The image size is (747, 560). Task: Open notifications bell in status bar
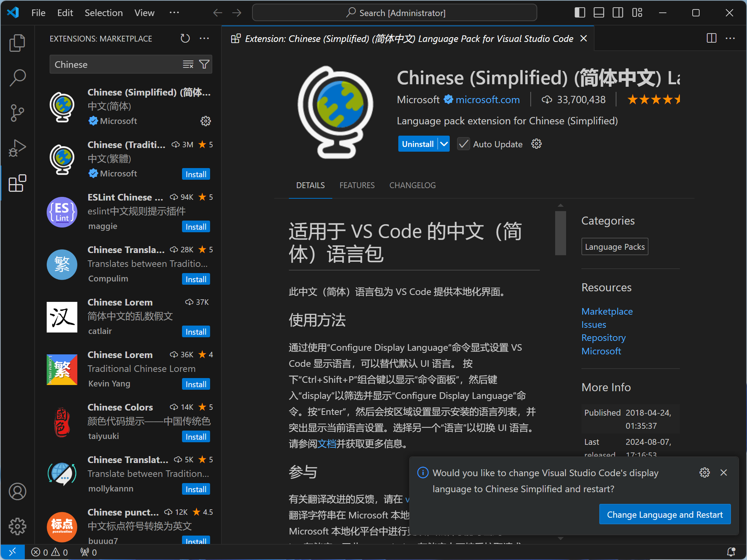731,552
